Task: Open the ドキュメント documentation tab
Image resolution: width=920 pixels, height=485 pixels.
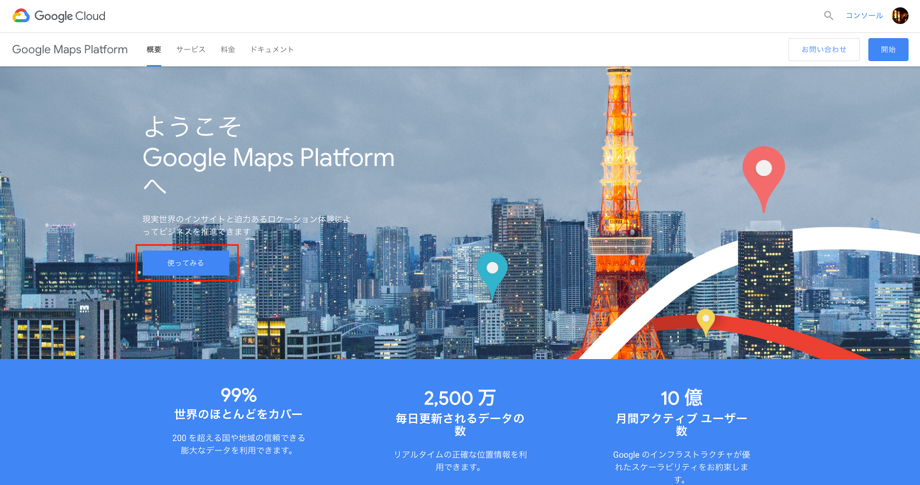Action: tap(272, 50)
